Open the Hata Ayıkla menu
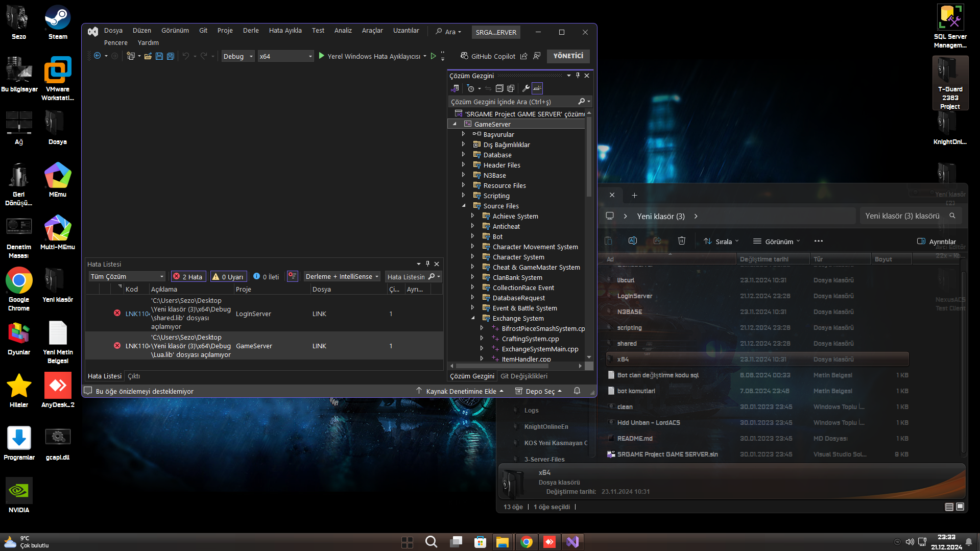This screenshot has height=551, width=980. point(285,31)
